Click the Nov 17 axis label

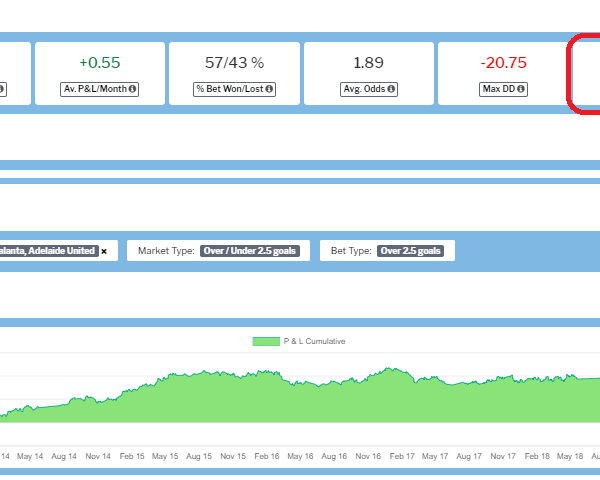(503, 456)
